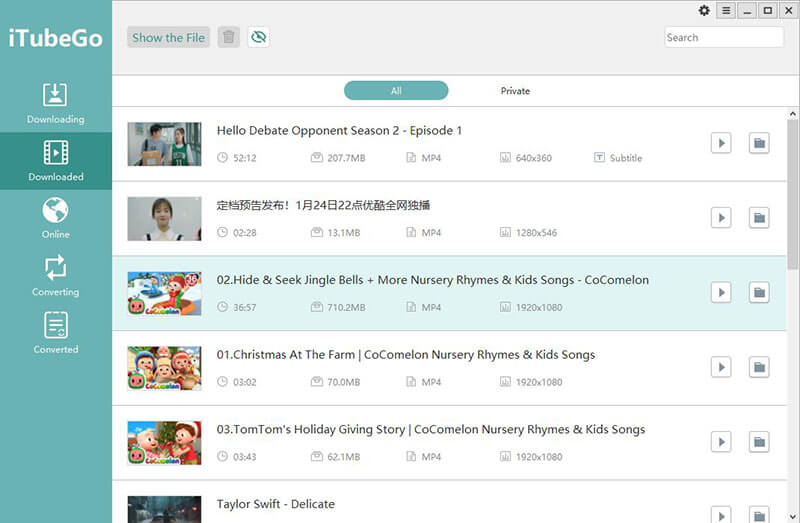Open folder for the 定档预告发布 video
800x523 pixels.
click(x=759, y=218)
